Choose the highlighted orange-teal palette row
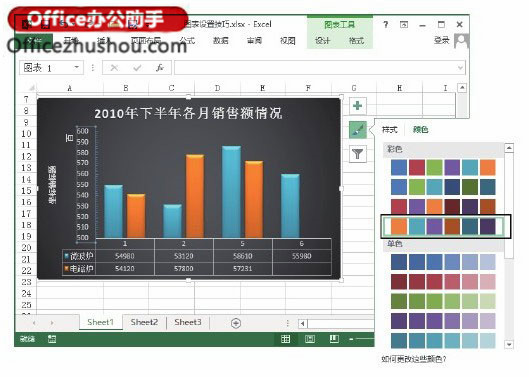529x377 pixels. point(443,226)
